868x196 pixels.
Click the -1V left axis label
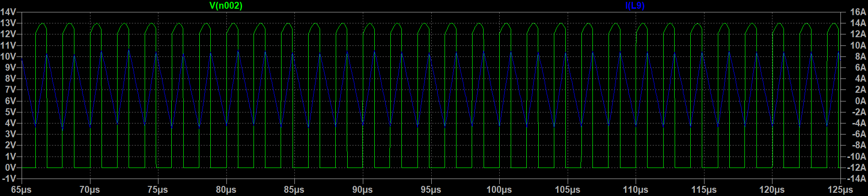9,179
